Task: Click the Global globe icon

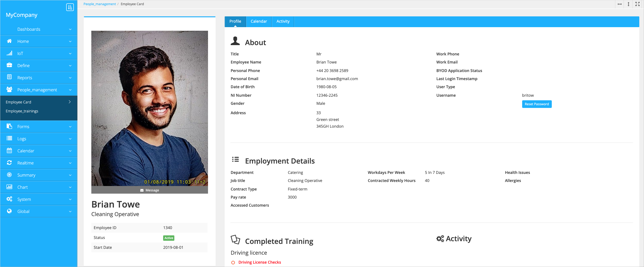Action: 9,211
